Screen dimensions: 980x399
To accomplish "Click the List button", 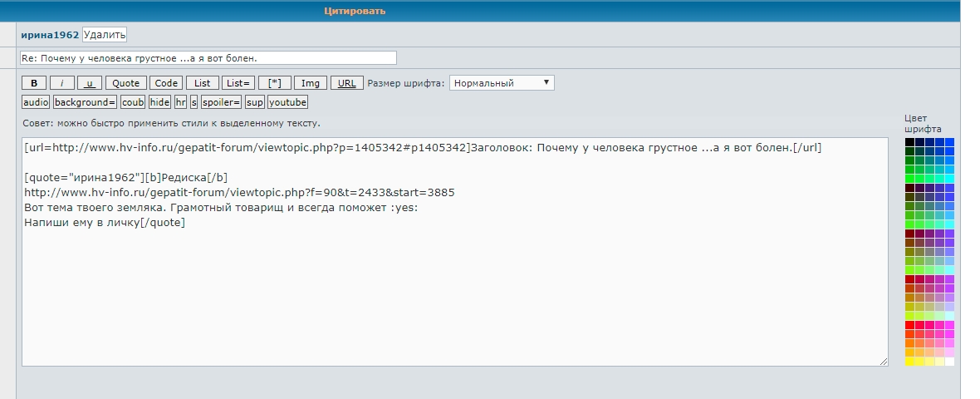I will 203,83.
